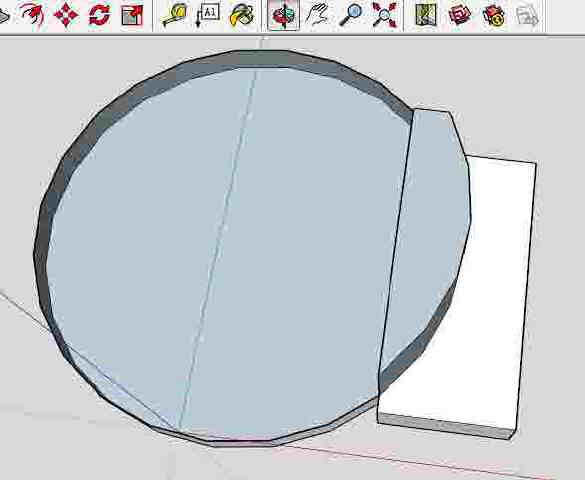Activate the Rotate tool

click(x=100, y=15)
